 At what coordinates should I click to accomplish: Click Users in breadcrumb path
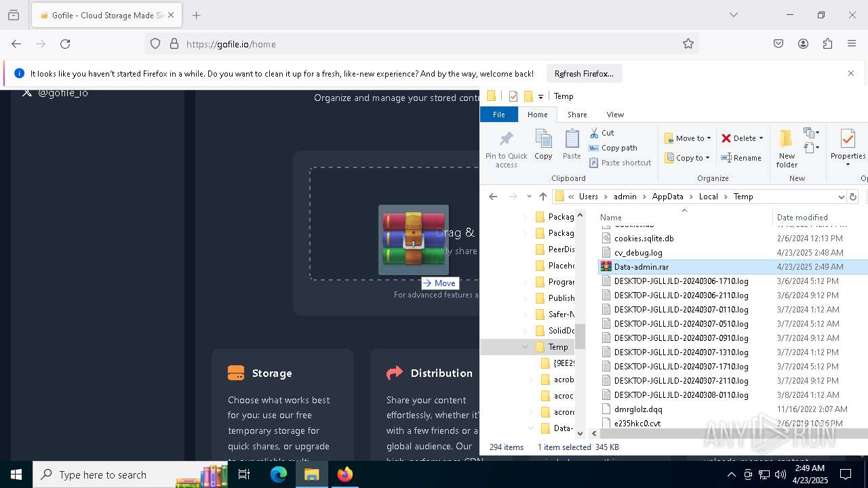pos(588,197)
